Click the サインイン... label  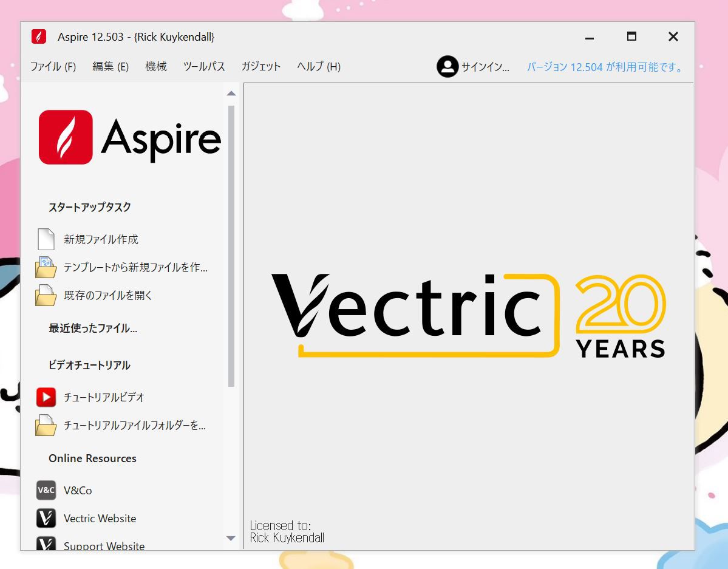[485, 67]
